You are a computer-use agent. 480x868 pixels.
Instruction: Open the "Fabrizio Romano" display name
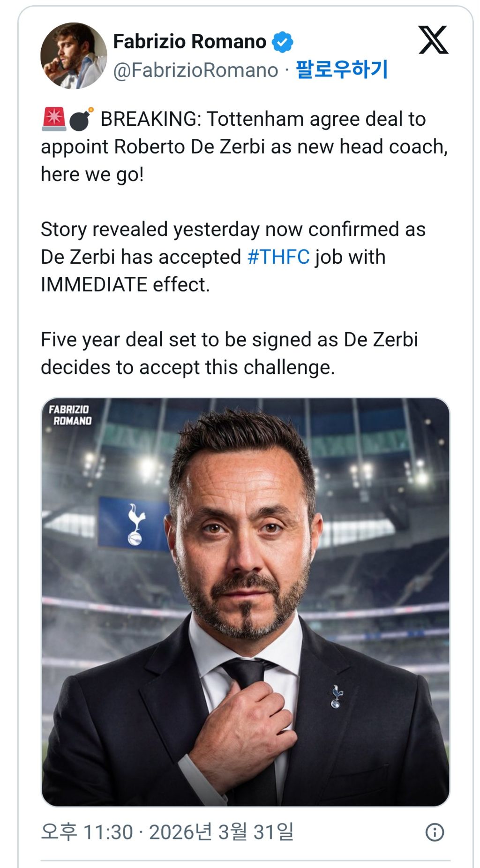190,42
